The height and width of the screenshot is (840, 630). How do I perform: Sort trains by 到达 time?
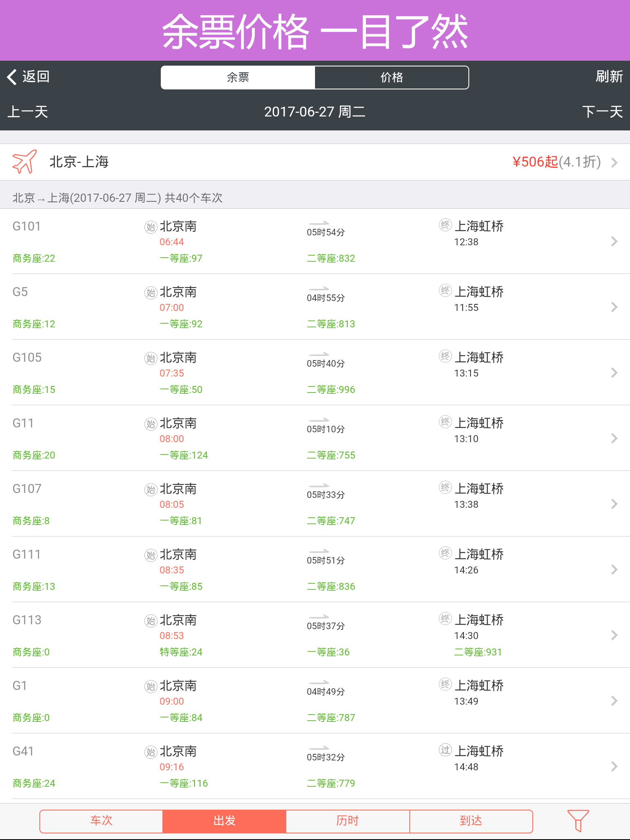(471, 821)
